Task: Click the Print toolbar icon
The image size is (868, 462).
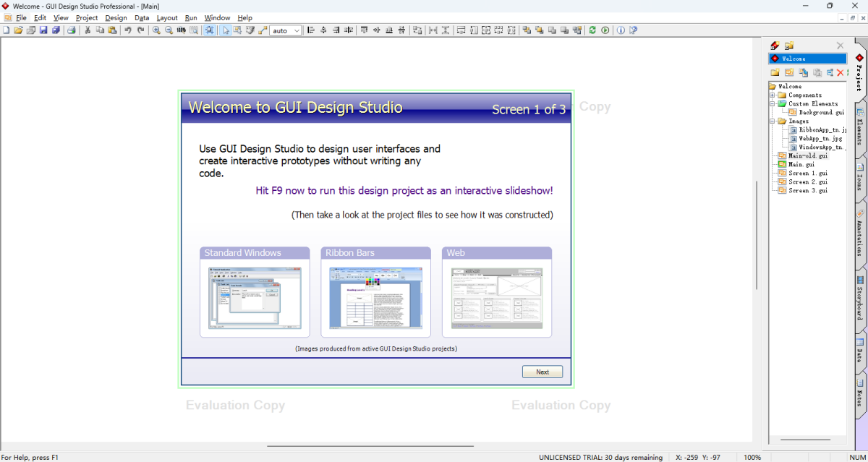Action: (x=72, y=30)
